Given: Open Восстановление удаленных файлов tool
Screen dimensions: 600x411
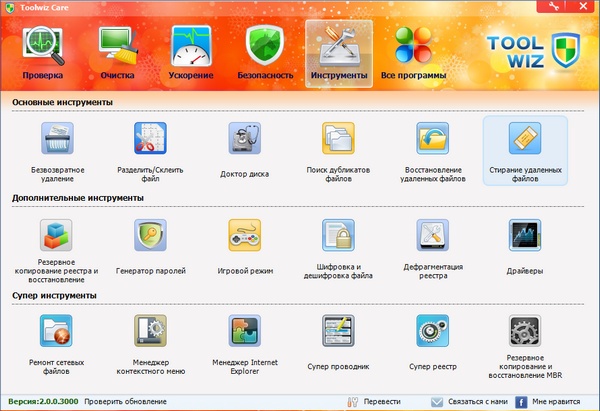Looking at the screenshot, I should (432, 140).
